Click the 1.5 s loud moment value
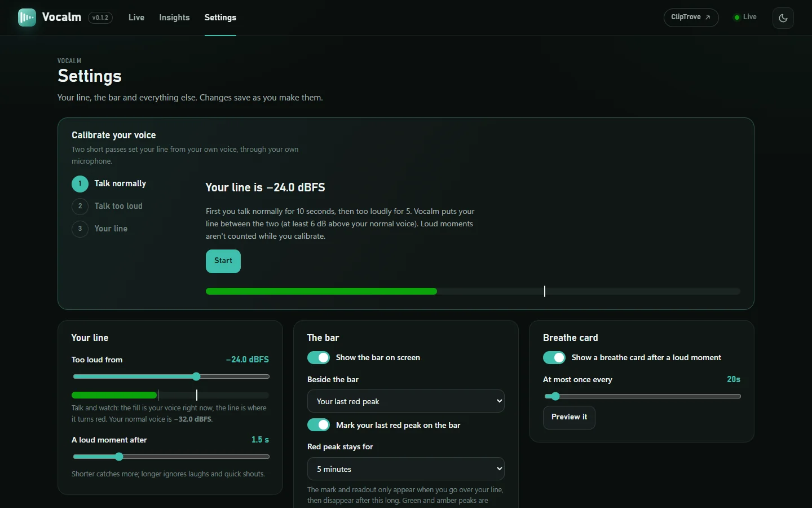Screen dimensions: 812x508 click(260, 440)
